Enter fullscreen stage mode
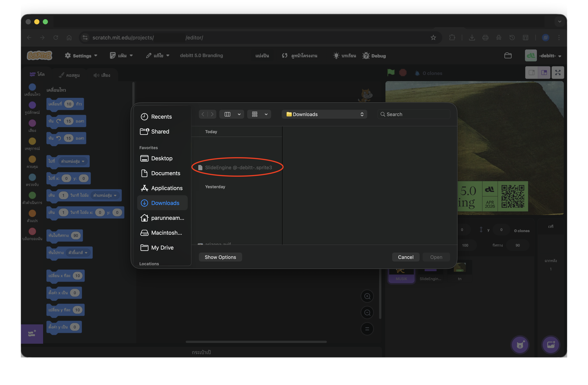 coord(558,73)
